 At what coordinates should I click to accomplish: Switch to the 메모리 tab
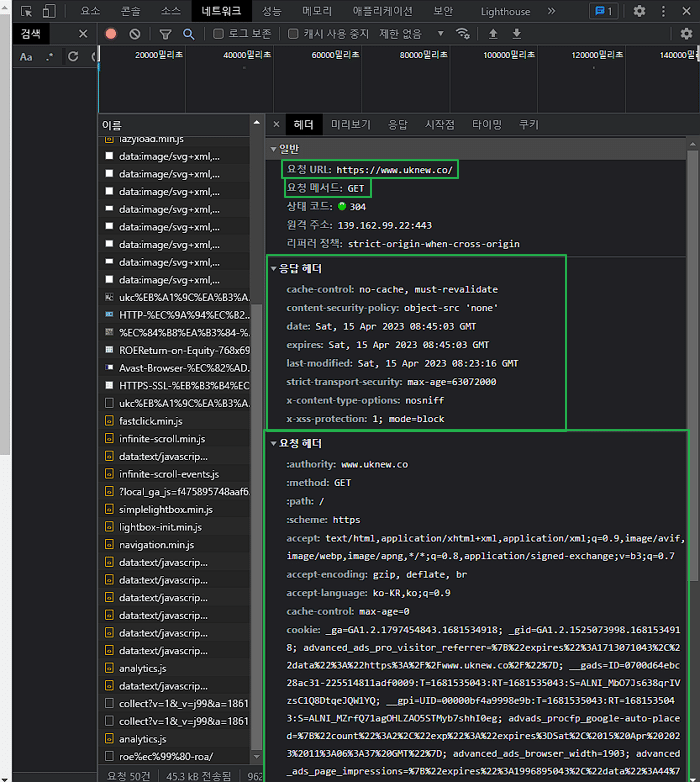click(x=317, y=11)
